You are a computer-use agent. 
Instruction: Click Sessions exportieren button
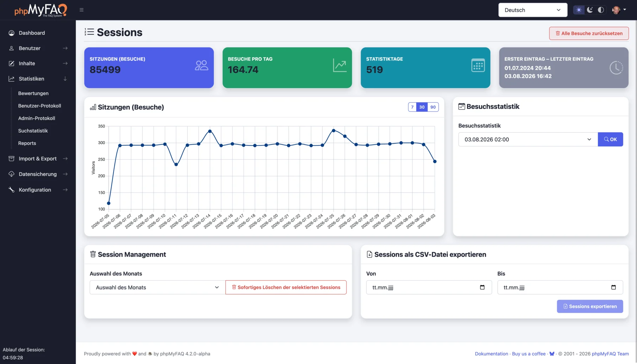[x=590, y=306]
